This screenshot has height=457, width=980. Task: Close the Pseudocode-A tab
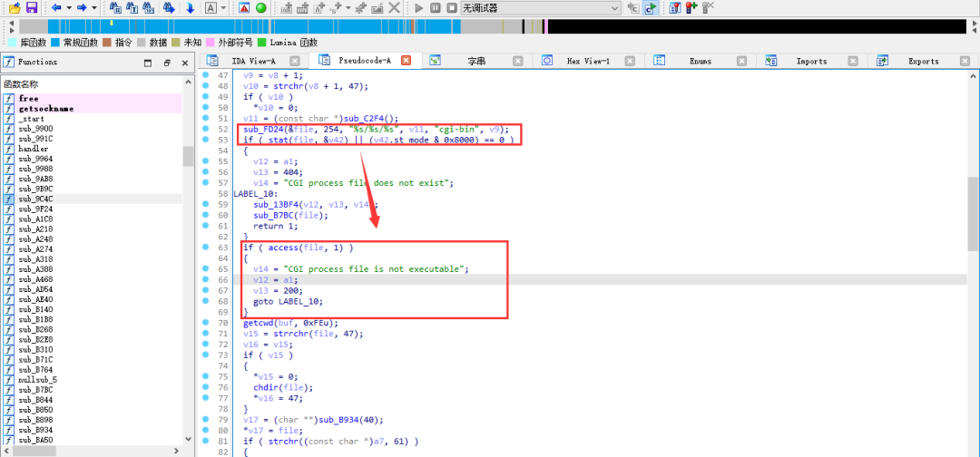(x=406, y=61)
